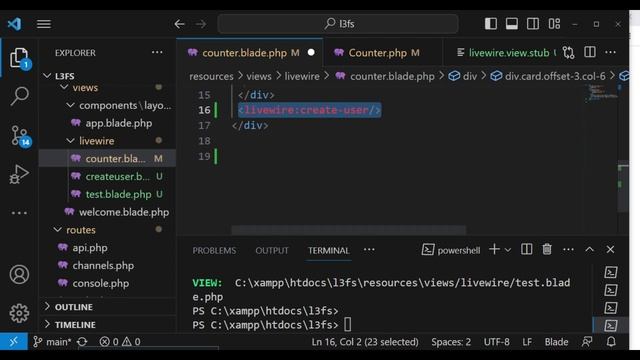Open the Search view in activity bar

[19, 96]
